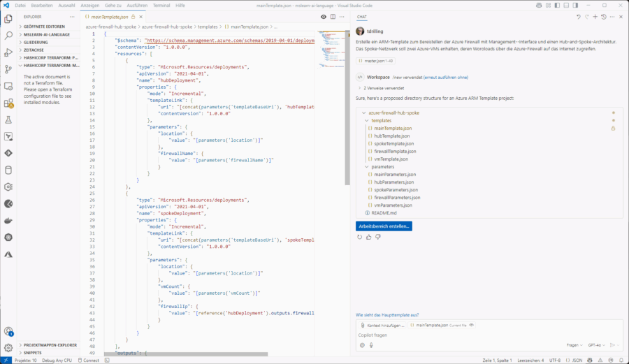Expand Projektmappen-Explorer section
The height and width of the screenshot is (364, 629).
(x=49, y=344)
